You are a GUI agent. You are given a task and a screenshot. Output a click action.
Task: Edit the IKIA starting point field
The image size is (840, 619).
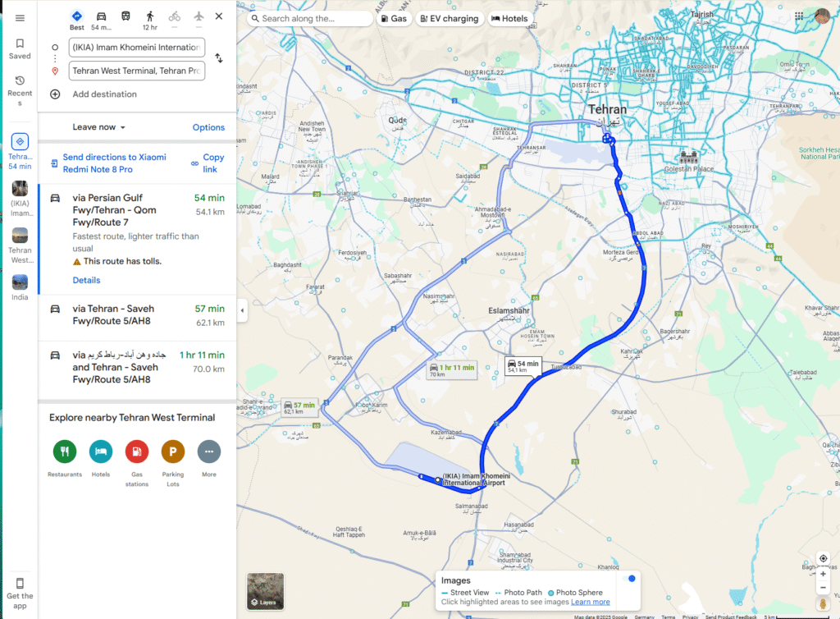[x=137, y=47]
